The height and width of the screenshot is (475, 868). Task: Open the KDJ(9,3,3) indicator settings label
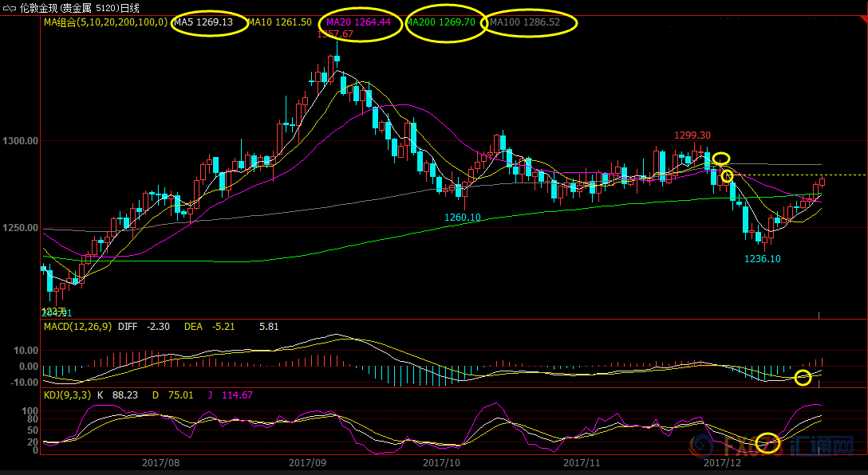(x=68, y=395)
